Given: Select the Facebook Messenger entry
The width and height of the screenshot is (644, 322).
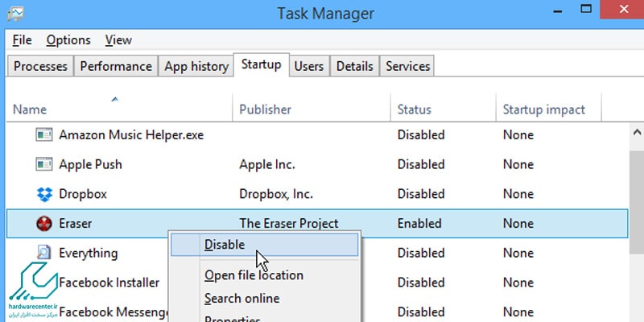Looking at the screenshot, I should coord(114,312).
